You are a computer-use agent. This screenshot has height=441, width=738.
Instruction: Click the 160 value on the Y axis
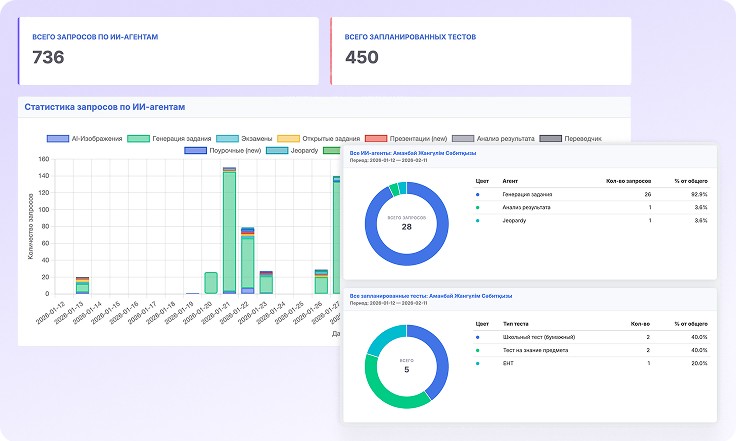pyautogui.click(x=44, y=159)
